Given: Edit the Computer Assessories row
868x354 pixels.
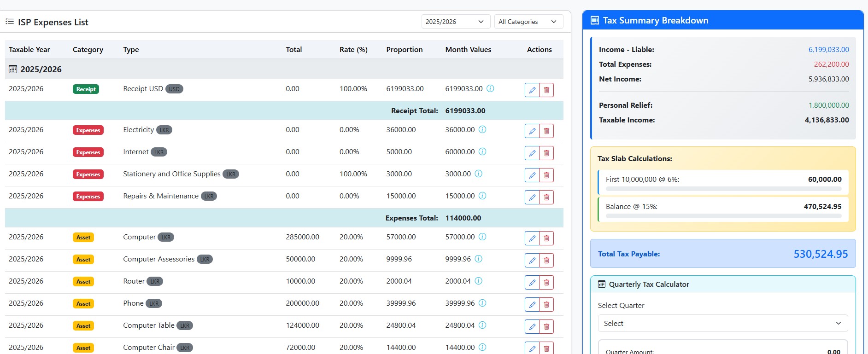Looking at the screenshot, I should [x=532, y=261].
